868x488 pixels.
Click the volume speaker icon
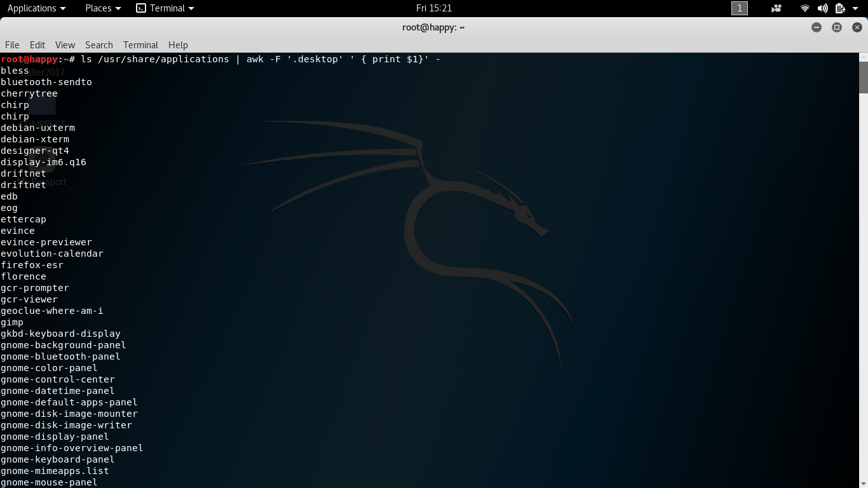click(823, 8)
